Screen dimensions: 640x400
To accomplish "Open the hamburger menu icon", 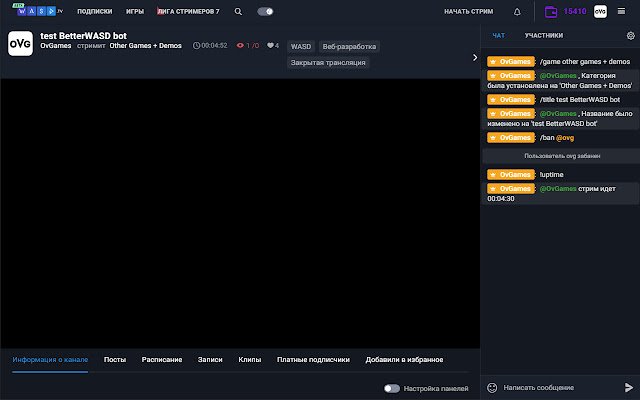I will click(621, 11).
